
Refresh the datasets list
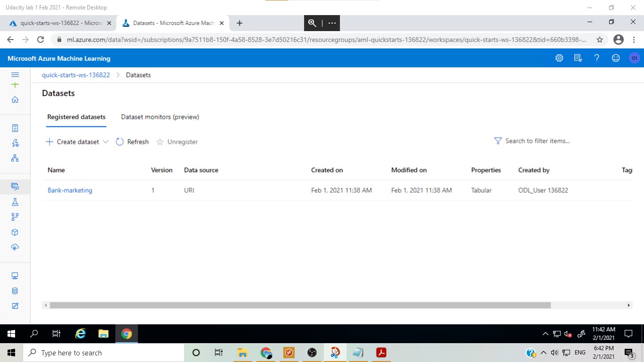pos(132,142)
